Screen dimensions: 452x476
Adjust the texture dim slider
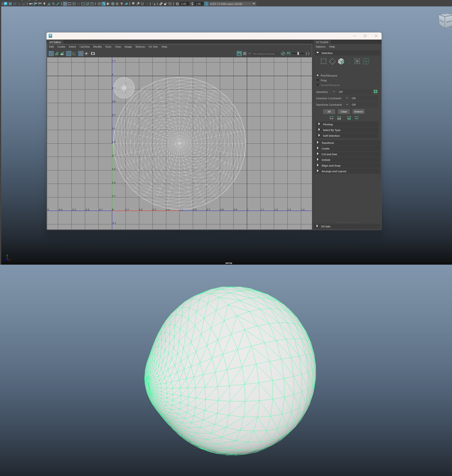click(298, 54)
